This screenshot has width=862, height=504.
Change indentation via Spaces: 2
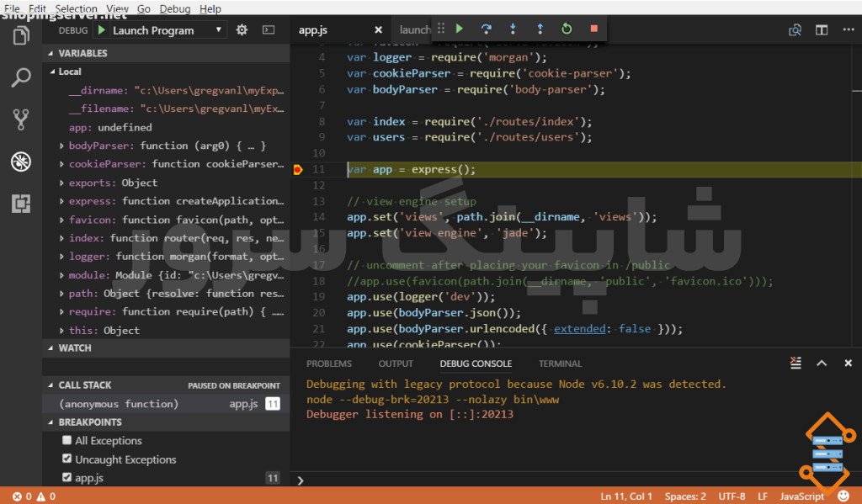coord(685,496)
